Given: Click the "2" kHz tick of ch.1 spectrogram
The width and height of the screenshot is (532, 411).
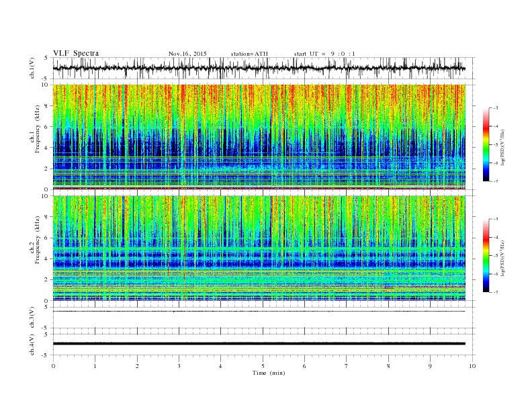Looking at the screenshot, I should tap(47, 169).
